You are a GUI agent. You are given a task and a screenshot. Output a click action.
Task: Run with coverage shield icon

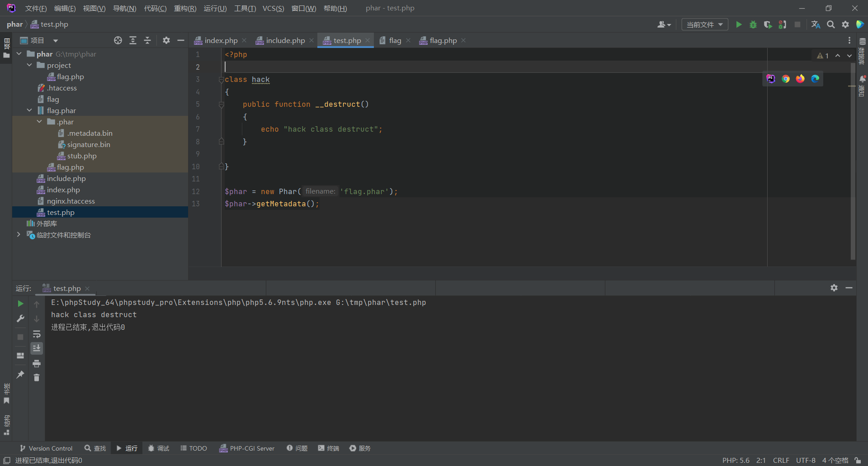768,24
